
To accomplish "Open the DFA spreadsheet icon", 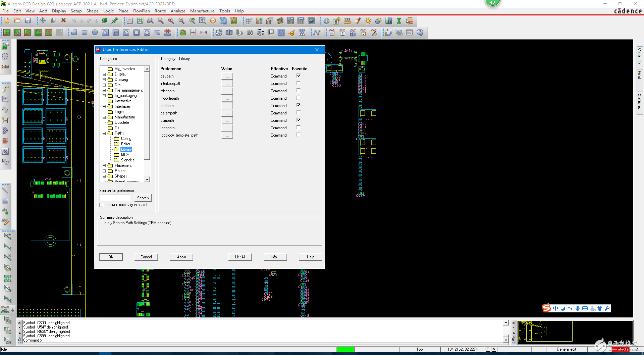I will point(301,21).
